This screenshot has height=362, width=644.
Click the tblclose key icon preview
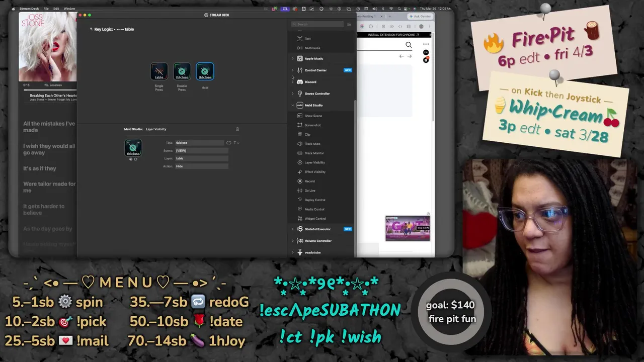[133, 148]
